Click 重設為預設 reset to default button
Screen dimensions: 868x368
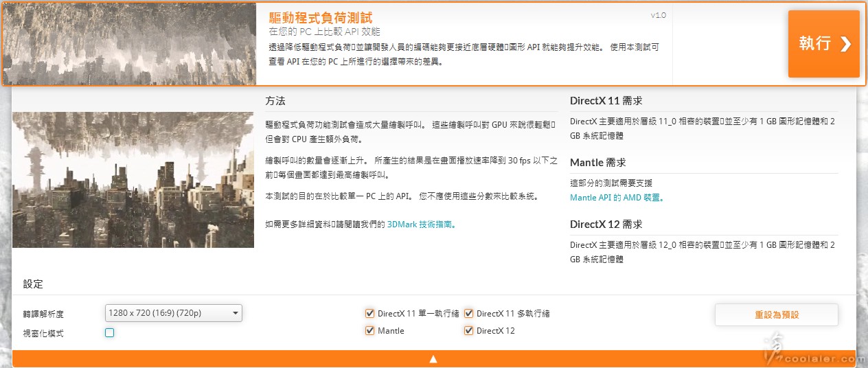[777, 314]
